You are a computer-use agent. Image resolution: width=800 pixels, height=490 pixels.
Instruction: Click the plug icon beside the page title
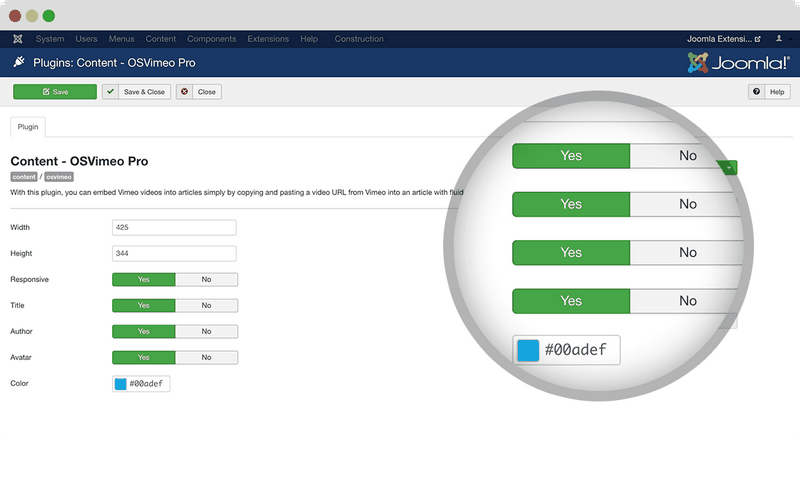(18, 62)
